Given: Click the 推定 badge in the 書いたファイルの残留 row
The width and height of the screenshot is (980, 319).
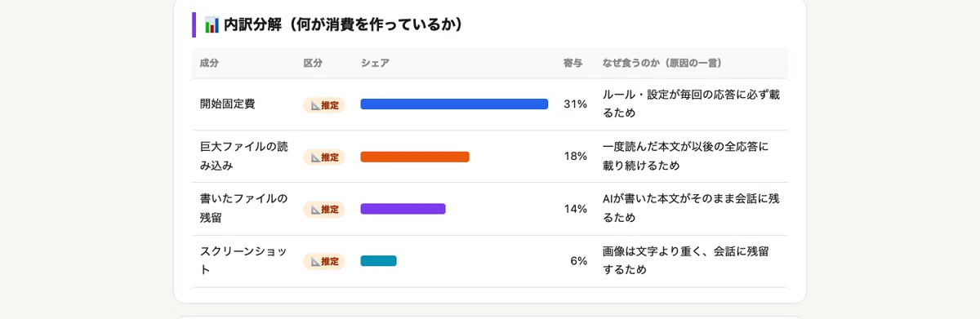Looking at the screenshot, I should pos(324,209).
